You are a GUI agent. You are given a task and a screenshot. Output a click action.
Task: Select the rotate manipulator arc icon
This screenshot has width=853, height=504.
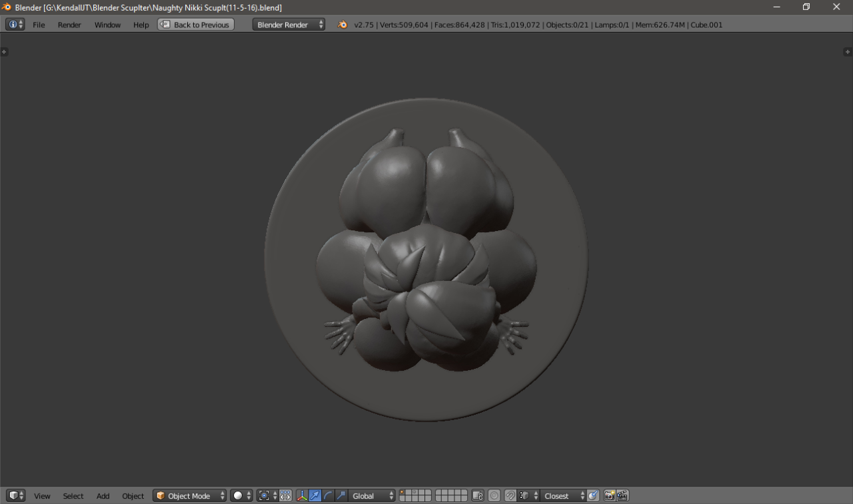pyautogui.click(x=328, y=496)
